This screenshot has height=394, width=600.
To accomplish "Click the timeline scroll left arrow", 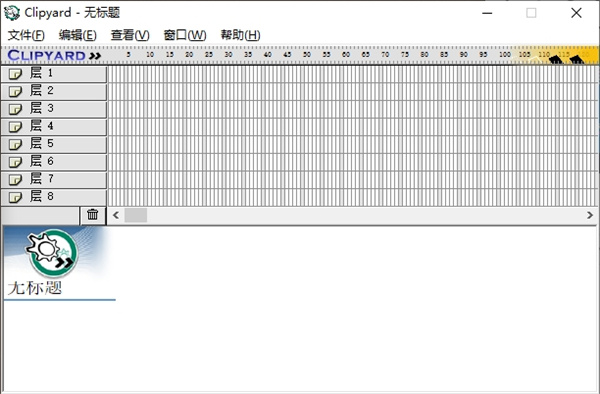I will click(x=116, y=215).
